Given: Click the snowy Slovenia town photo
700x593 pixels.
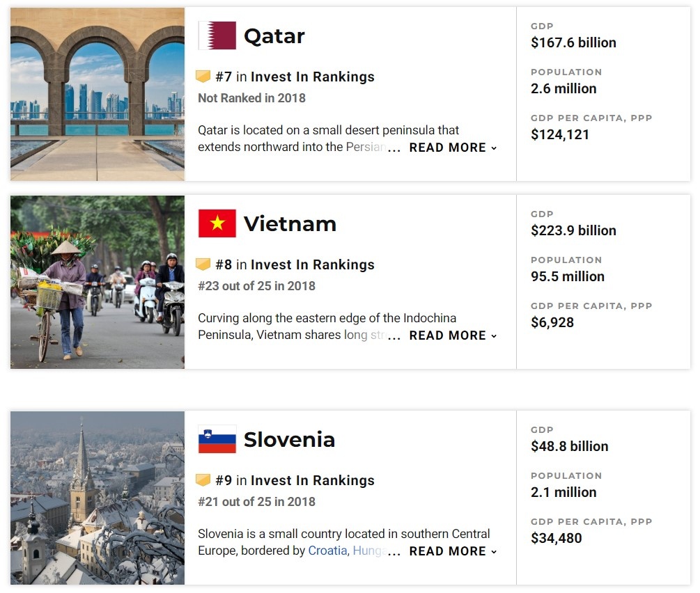Looking at the screenshot, I should tap(98, 498).
